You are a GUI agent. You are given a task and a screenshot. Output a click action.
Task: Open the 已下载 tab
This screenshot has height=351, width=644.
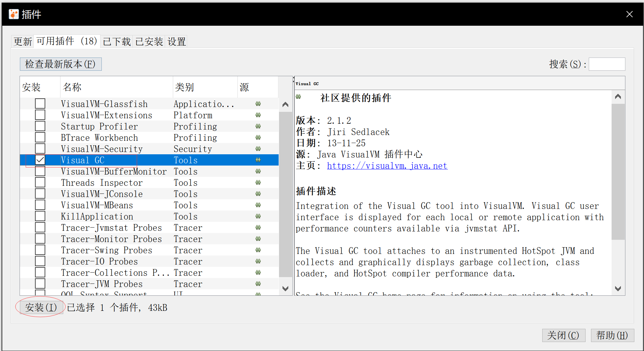tap(116, 41)
